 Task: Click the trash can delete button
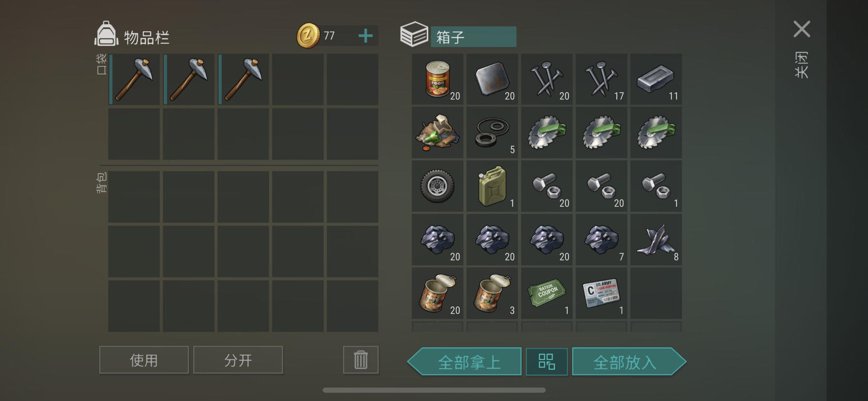(361, 360)
